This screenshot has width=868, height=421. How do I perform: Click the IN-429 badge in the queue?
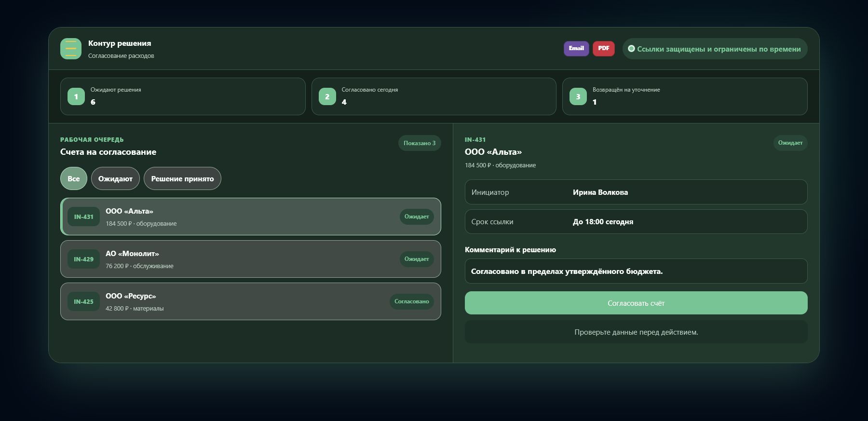click(83, 259)
